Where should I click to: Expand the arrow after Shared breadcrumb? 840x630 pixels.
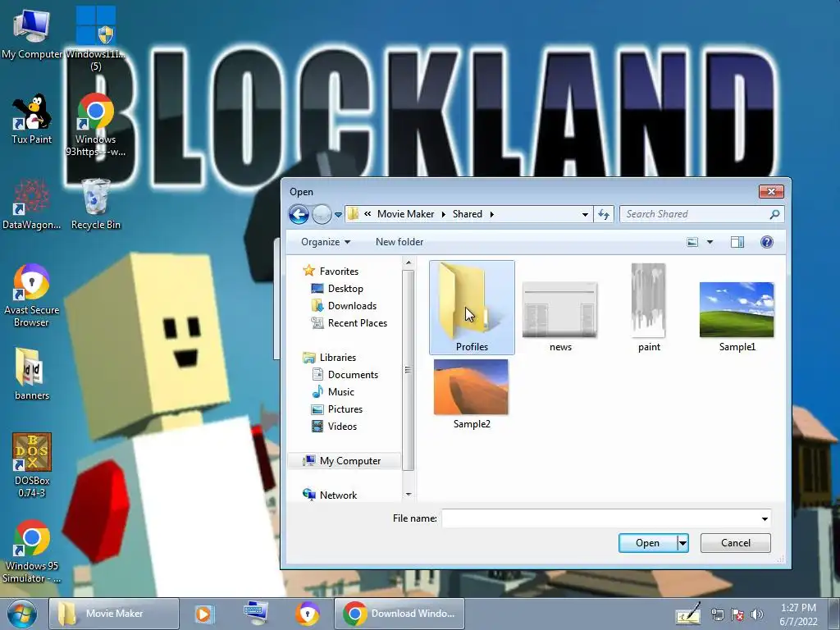[492, 214]
